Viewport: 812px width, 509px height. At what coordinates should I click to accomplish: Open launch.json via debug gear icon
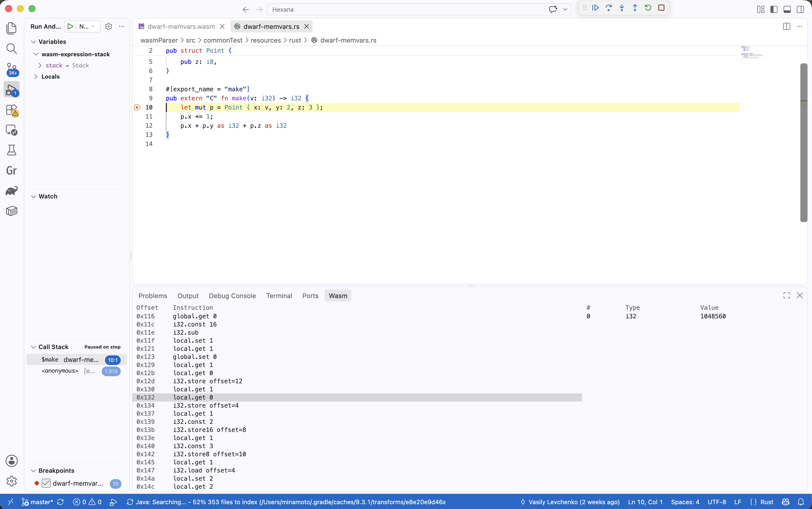point(109,26)
